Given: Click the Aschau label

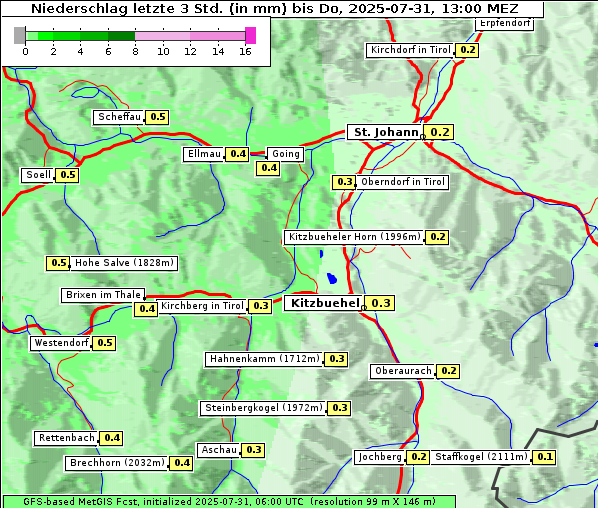Looking at the screenshot, I should tap(219, 450).
